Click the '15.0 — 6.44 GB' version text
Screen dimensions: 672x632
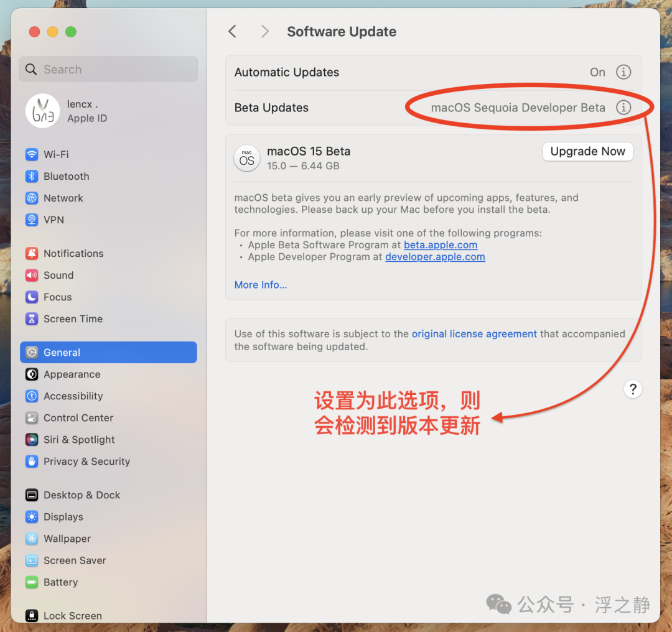(x=303, y=166)
